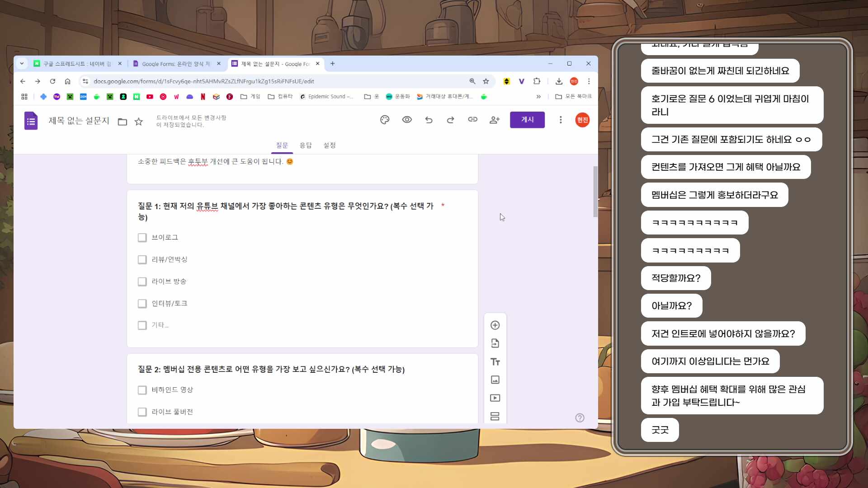The image size is (868, 488).
Task: Open Chrome three-dot menu
Action: point(589,81)
